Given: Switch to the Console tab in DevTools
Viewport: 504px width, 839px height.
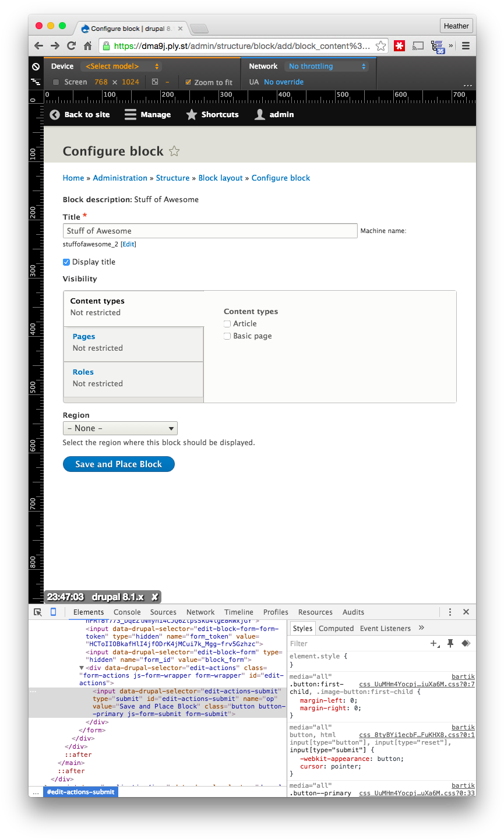Looking at the screenshot, I should (x=127, y=612).
